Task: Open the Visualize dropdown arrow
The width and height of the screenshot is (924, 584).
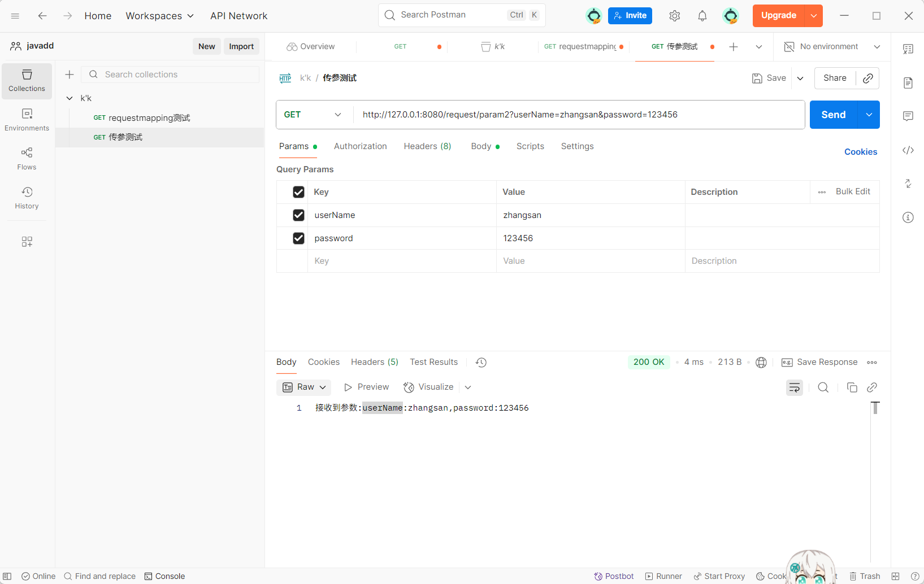Action: click(x=468, y=387)
